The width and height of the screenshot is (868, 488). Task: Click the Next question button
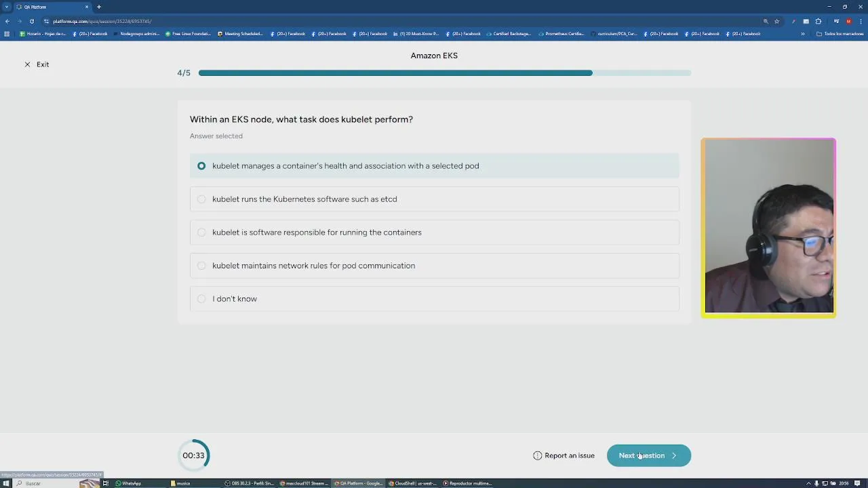point(649,455)
